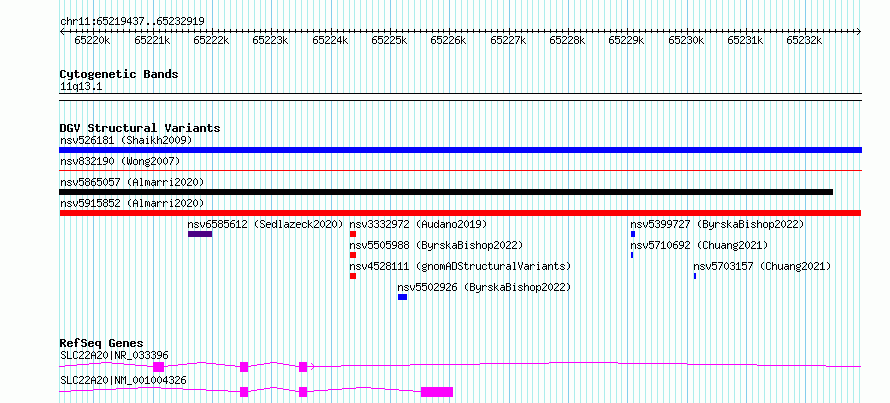Select the thick red nsv5915852 bar
890x403 pixels.
tap(460, 213)
